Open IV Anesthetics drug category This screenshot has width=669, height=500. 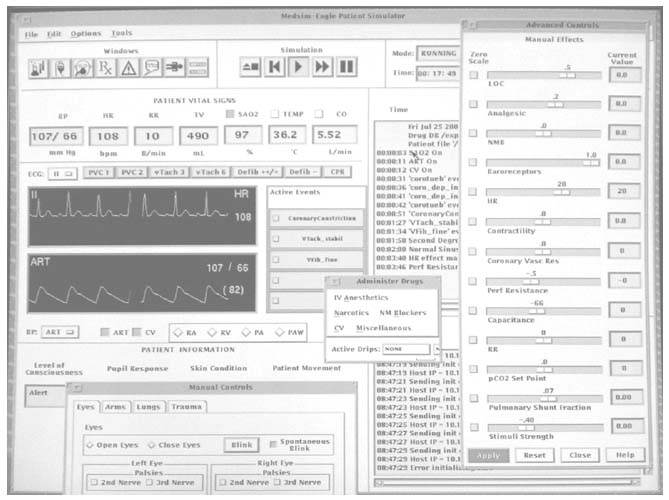click(x=361, y=297)
